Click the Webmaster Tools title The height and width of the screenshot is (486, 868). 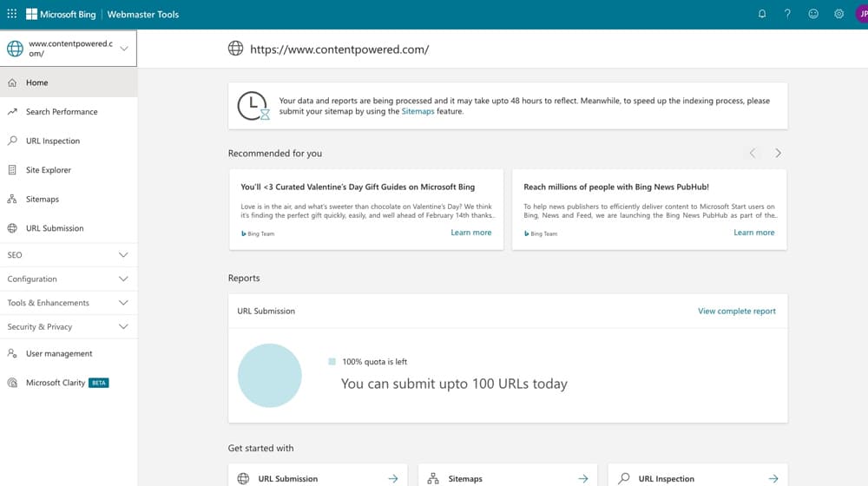[143, 15]
